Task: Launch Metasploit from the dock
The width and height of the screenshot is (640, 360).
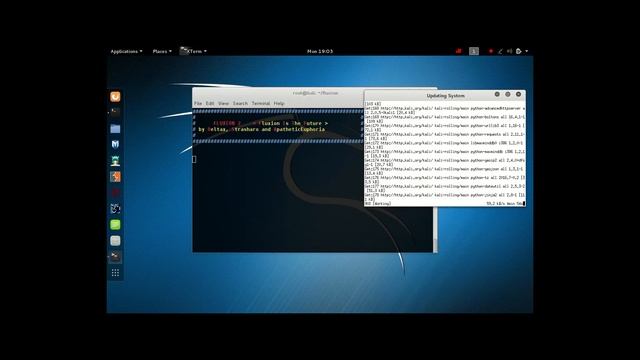Action: click(x=115, y=144)
